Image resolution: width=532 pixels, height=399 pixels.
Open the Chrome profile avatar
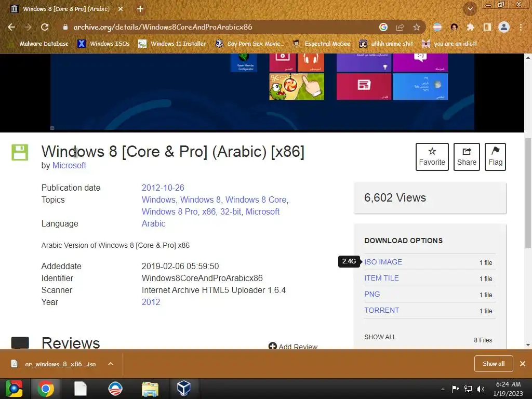504,27
